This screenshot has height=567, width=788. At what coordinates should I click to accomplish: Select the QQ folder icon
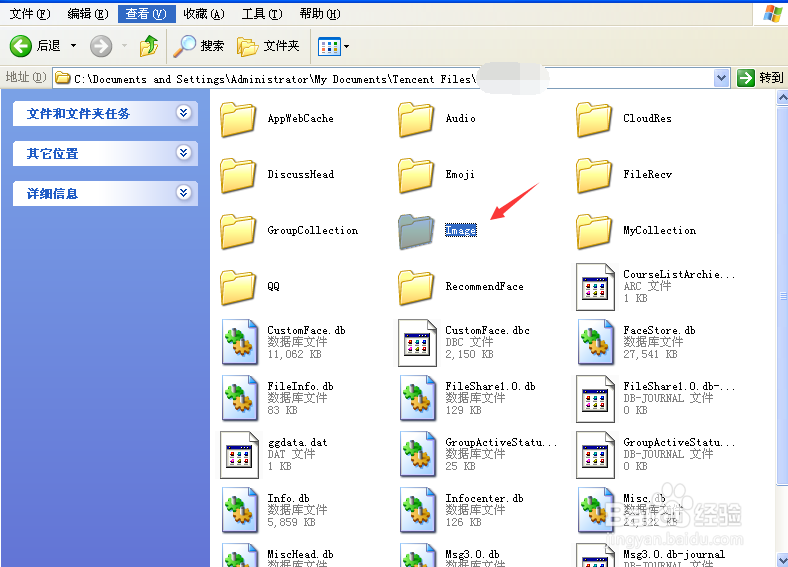(x=238, y=287)
